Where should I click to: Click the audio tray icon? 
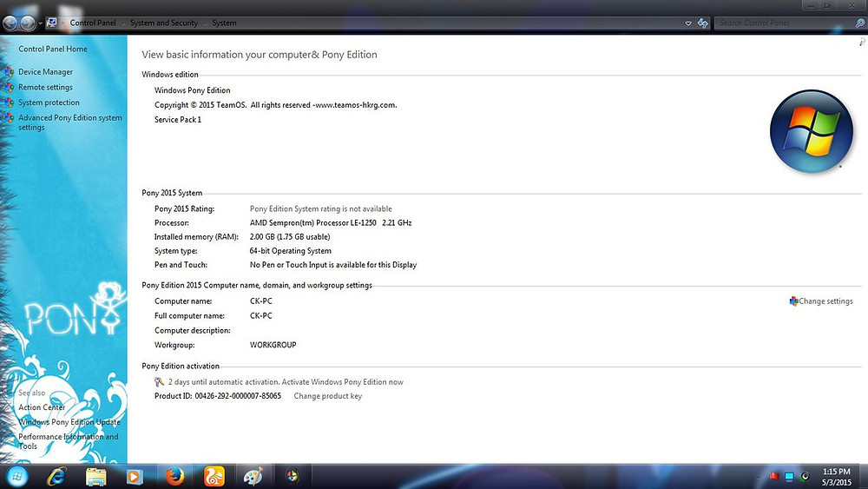point(805,476)
